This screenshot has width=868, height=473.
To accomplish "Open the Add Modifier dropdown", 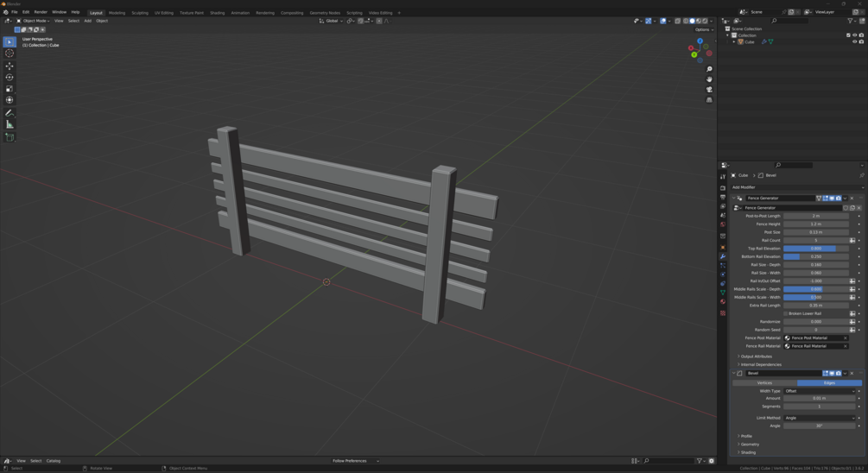I will click(x=796, y=187).
